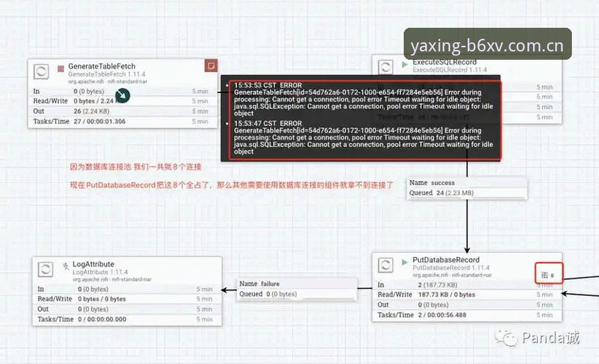Click the ExecuteSQLRecord processor icon

click(x=386, y=67)
